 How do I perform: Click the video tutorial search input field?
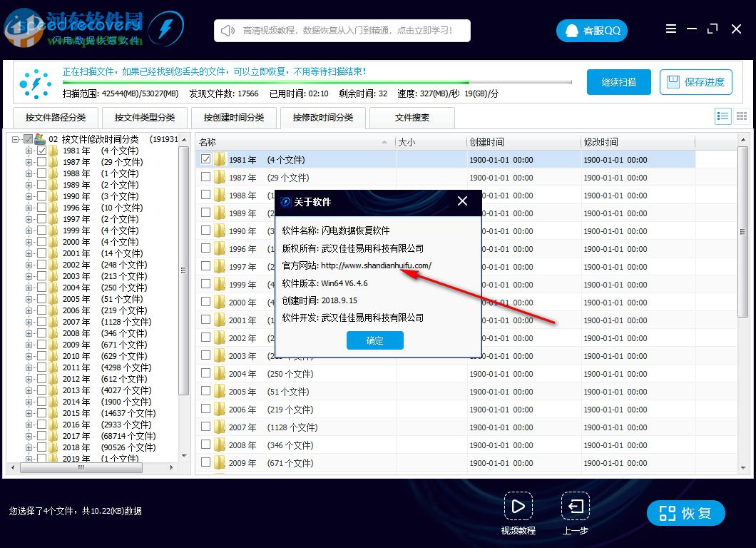[x=342, y=30]
